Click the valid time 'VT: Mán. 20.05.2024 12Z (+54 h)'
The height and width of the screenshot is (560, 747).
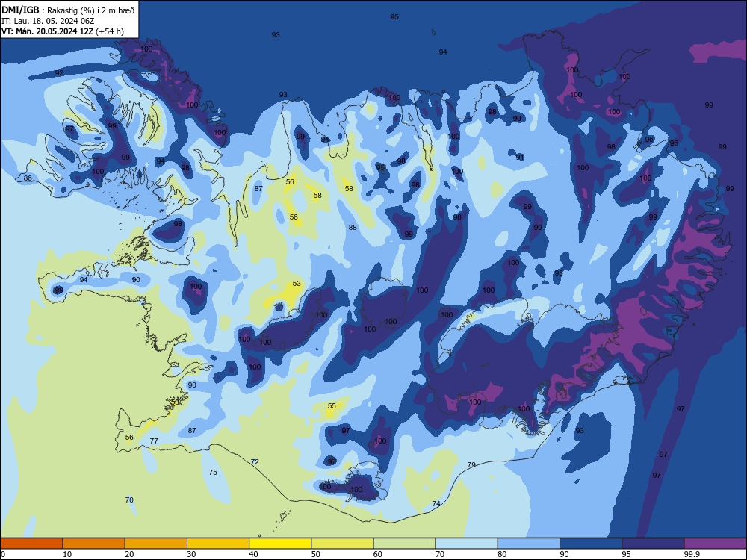tap(63, 31)
